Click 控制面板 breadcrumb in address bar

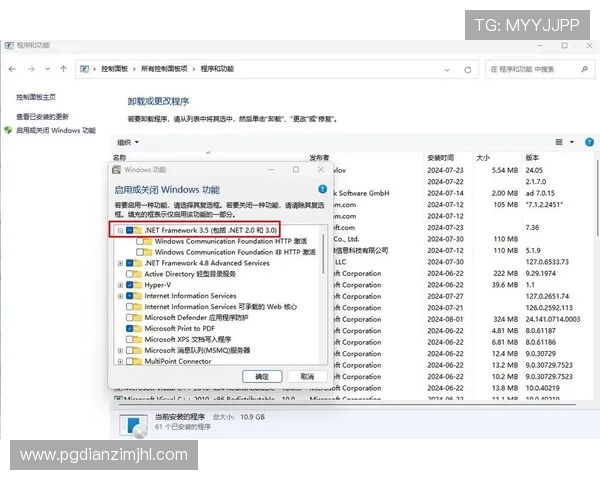click(x=114, y=69)
